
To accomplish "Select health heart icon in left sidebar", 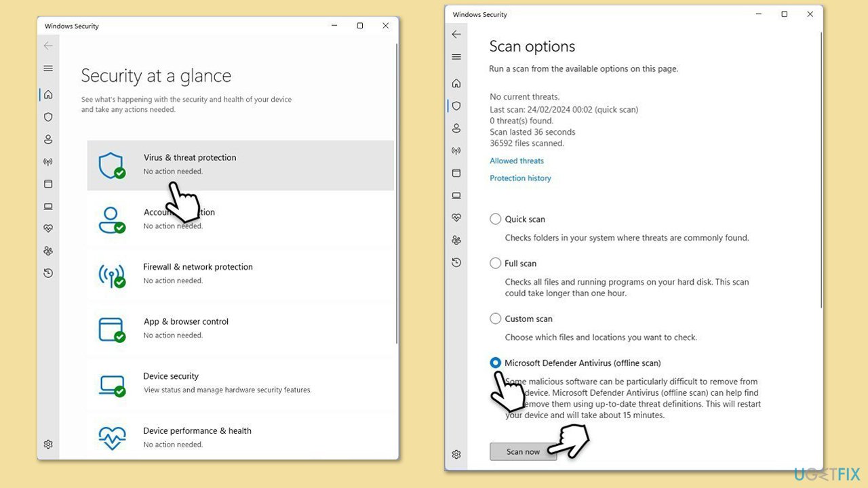I will [48, 228].
